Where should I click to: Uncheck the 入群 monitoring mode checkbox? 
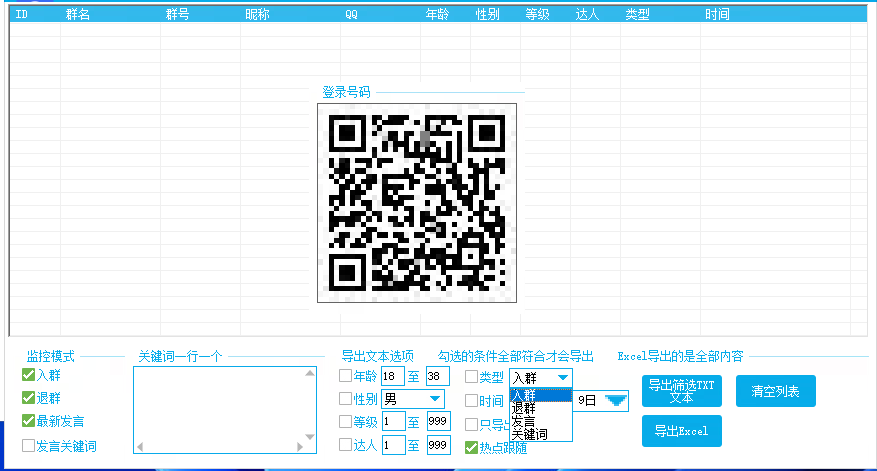coord(29,376)
